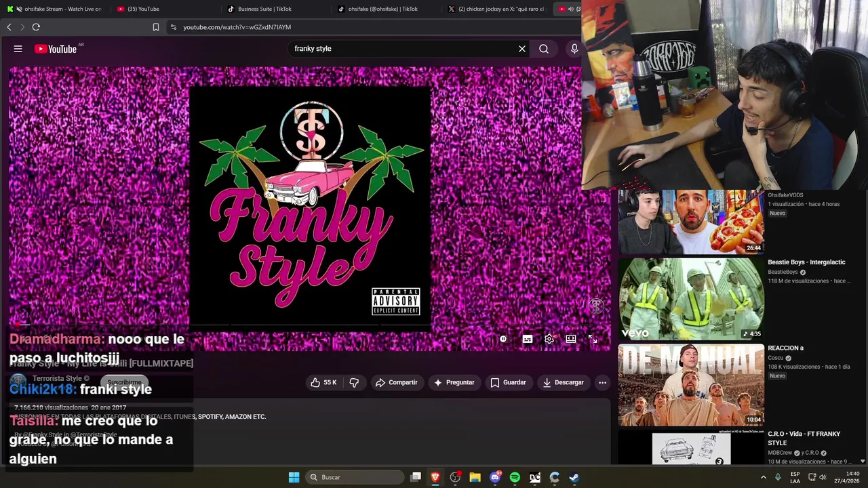Save video with Guardar button
Viewport: 868px width, 488px height.
(509, 382)
